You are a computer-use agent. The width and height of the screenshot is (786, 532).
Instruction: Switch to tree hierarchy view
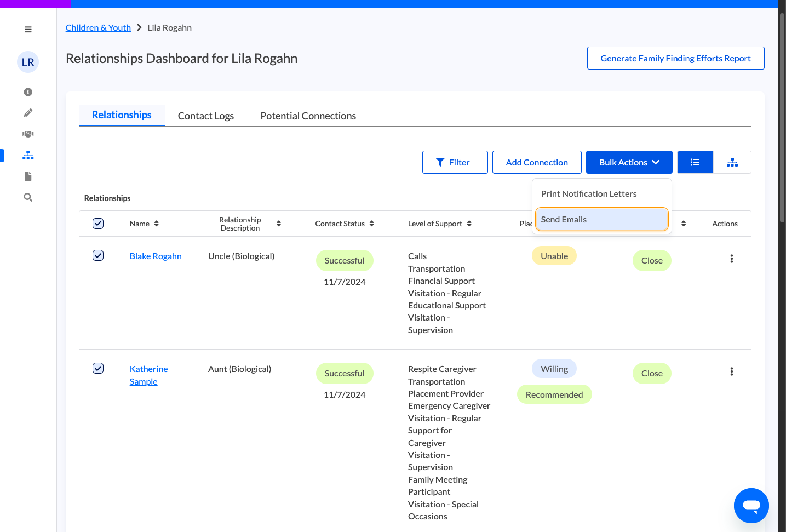[x=732, y=162]
